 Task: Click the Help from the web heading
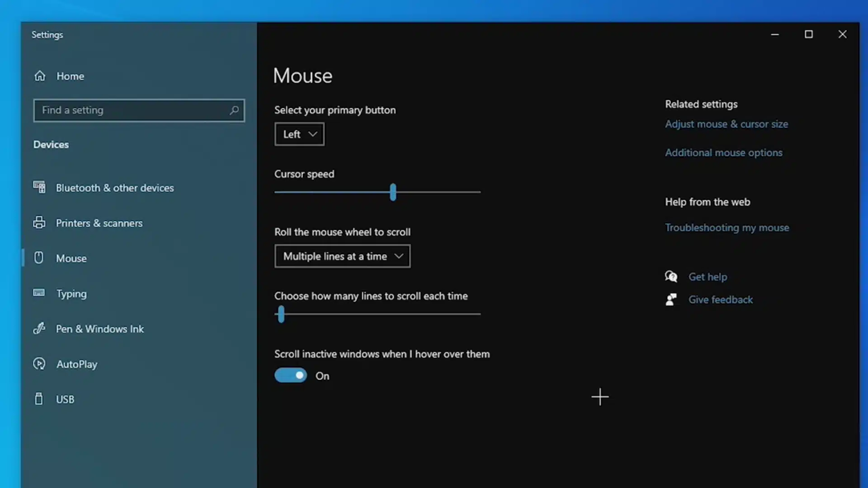coord(708,202)
